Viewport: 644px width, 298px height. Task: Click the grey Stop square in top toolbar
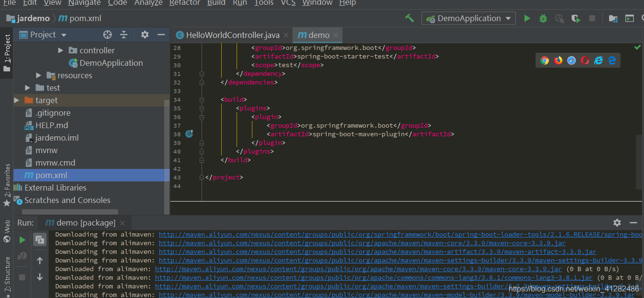click(x=592, y=18)
